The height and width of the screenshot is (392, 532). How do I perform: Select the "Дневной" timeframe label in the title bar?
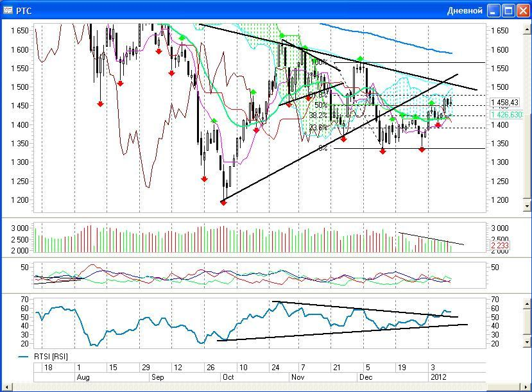click(465, 11)
